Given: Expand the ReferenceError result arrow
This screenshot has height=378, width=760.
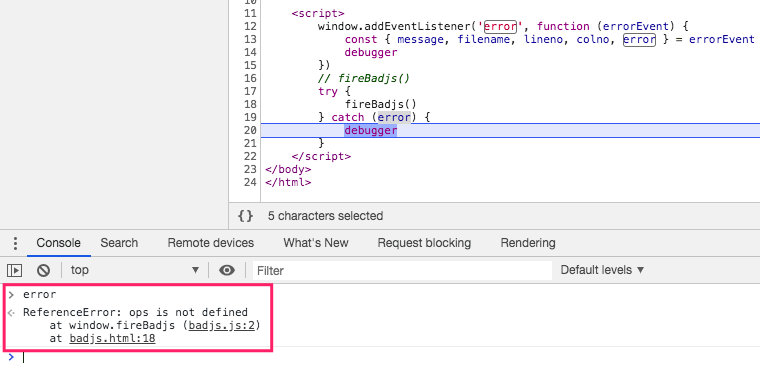Looking at the screenshot, I should click(12, 312).
